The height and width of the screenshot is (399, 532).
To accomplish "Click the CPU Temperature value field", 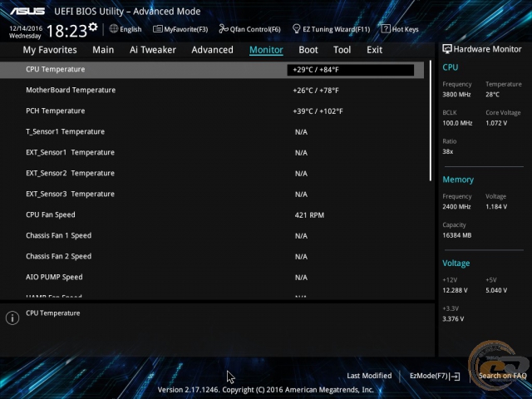I will (x=351, y=70).
